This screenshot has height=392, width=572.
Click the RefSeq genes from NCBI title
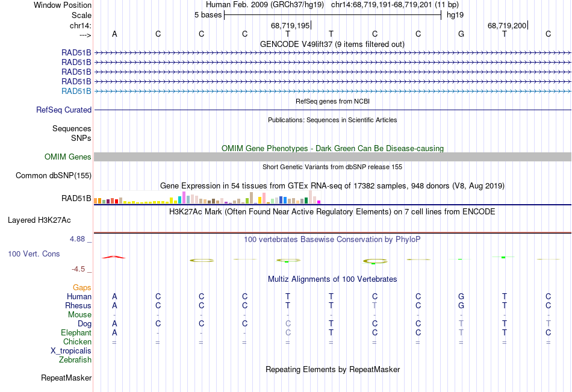332,101
